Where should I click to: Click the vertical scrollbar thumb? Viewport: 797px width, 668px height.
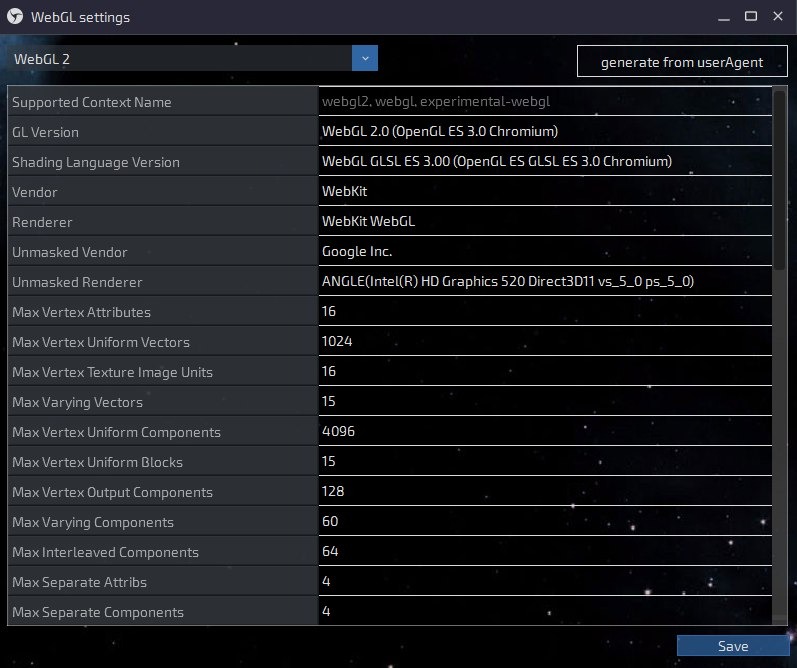click(779, 179)
